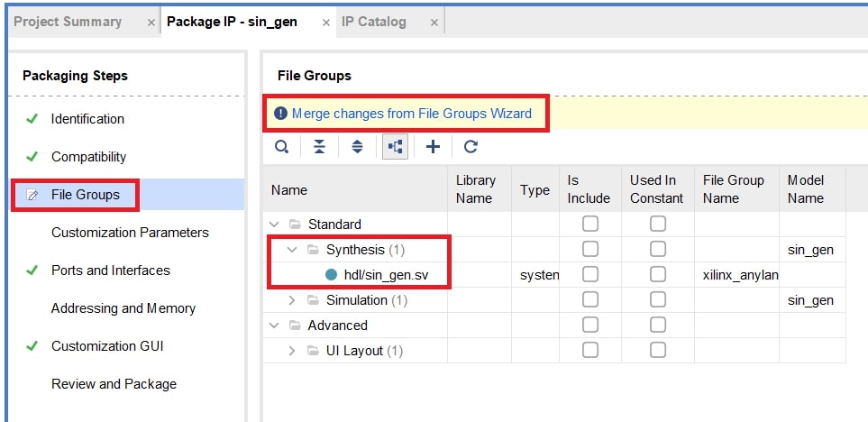
Task: Click the green checkmark beside Identification
Action: [32, 118]
